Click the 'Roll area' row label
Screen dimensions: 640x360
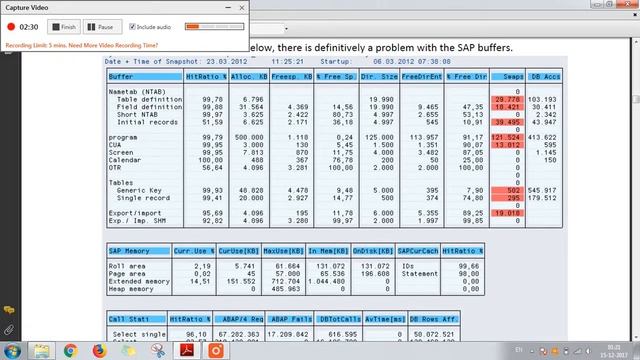[x=127, y=266]
